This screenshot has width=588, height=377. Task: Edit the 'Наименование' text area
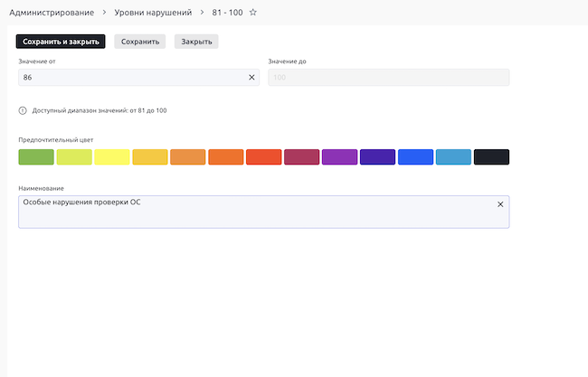263,212
